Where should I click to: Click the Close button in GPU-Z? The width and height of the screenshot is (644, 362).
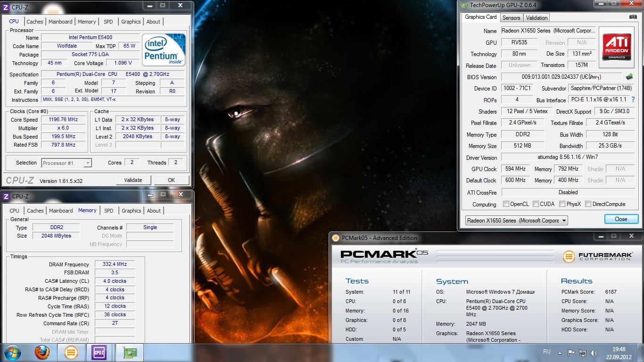[x=621, y=219]
